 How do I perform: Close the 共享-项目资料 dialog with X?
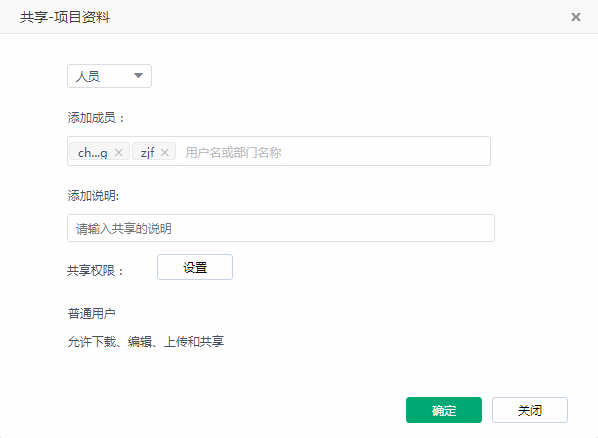[575, 17]
